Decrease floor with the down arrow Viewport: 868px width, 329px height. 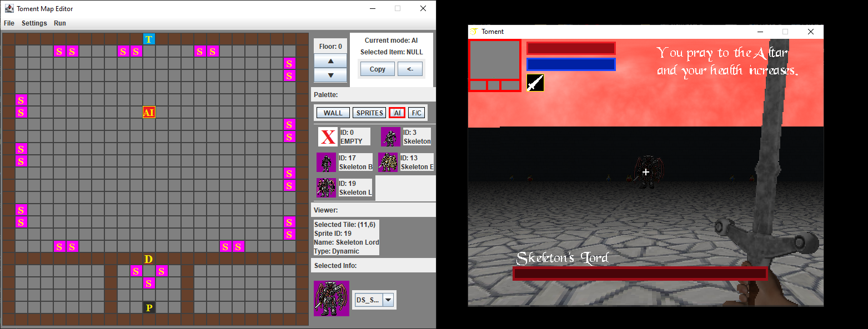pos(330,75)
